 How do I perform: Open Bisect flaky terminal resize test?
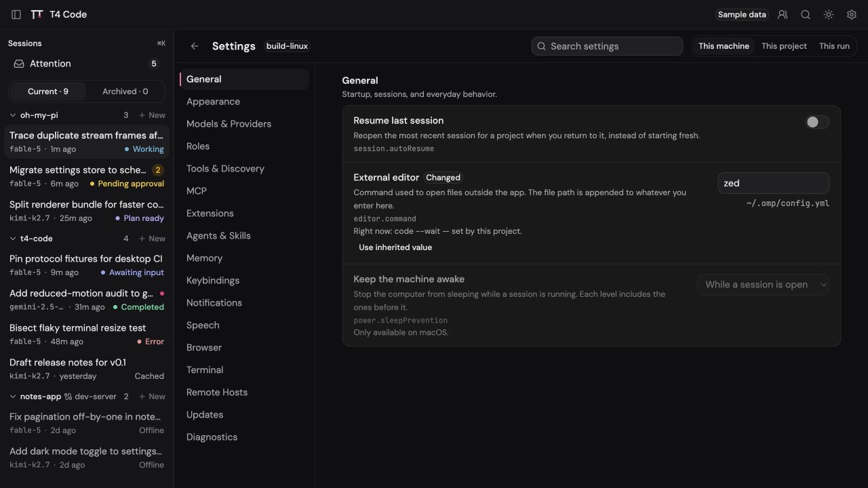[x=87, y=334]
